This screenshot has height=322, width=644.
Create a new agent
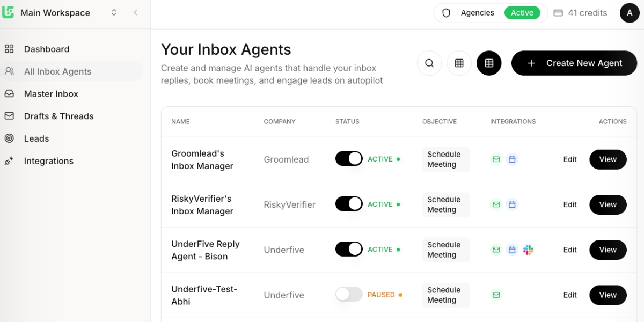(574, 63)
